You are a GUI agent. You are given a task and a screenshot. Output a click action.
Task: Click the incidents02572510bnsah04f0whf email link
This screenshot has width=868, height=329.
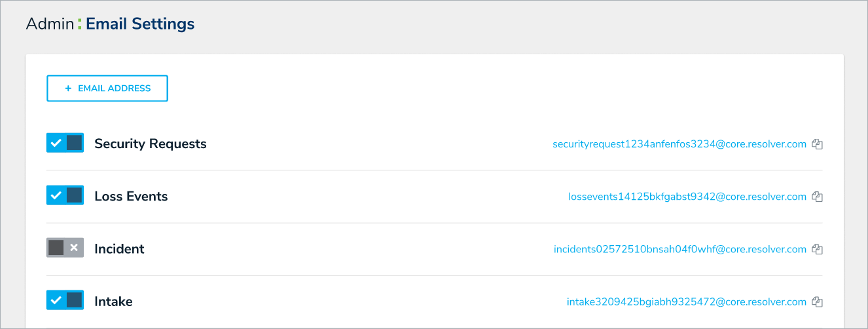(x=680, y=249)
